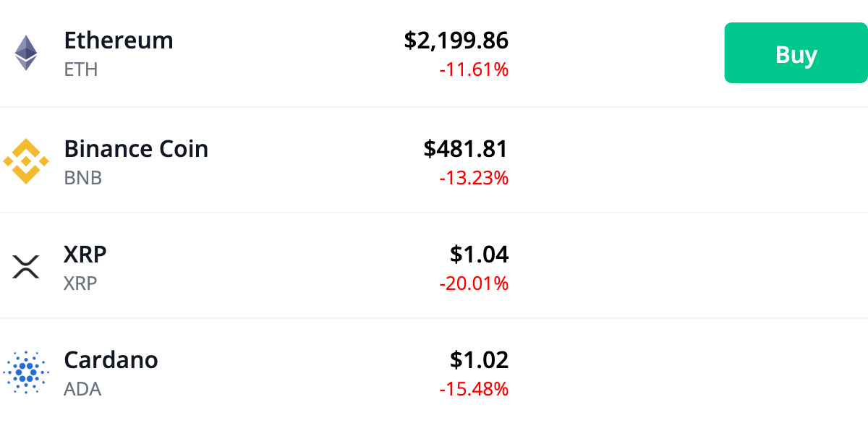The height and width of the screenshot is (423, 868).
Task: Click Cardano's -15.48% percentage change
Action: pos(475,389)
